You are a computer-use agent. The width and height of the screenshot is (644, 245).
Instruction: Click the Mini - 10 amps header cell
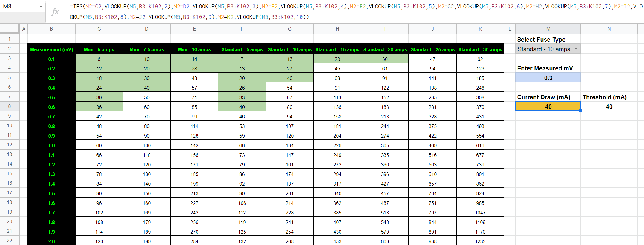194,49
